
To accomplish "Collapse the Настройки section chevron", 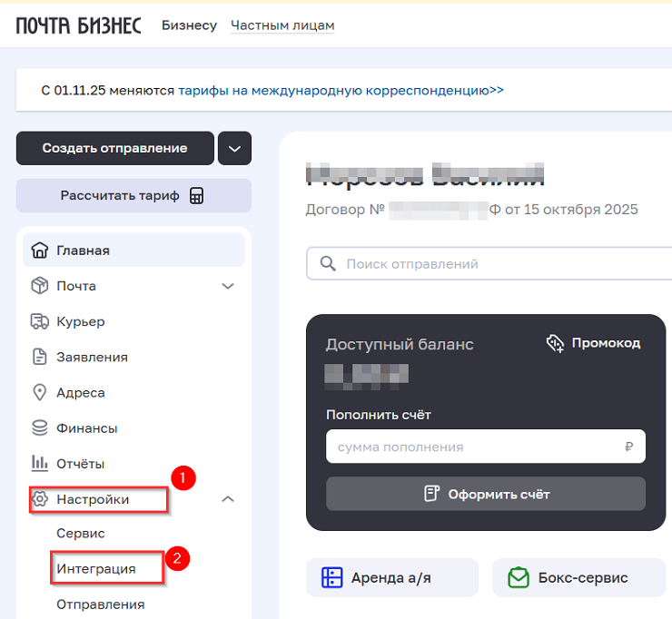I will 228,499.
